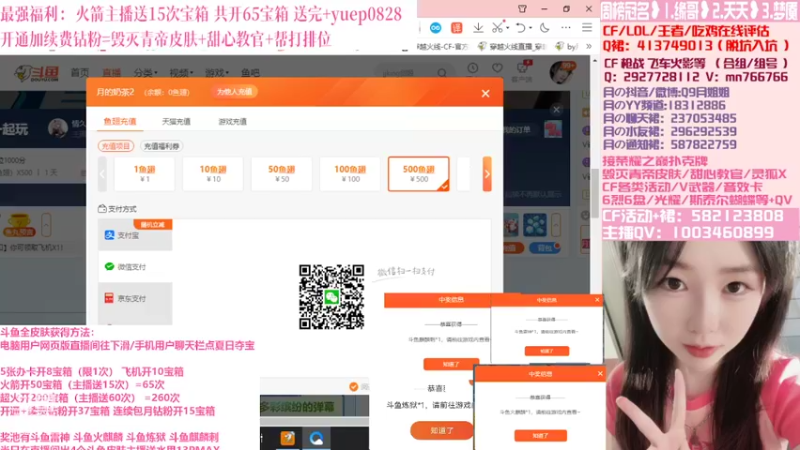
Task: Click 知道了 in left 中奖信息 popup
Action: coord(451,364)
